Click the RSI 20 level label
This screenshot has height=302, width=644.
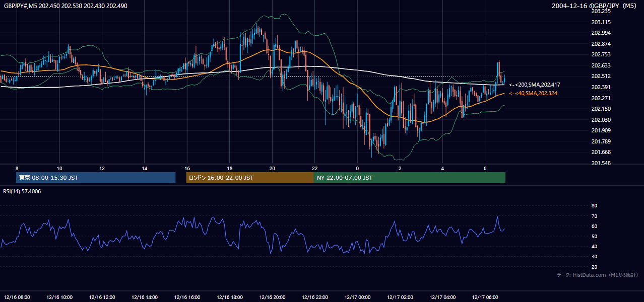pos(594,267)
